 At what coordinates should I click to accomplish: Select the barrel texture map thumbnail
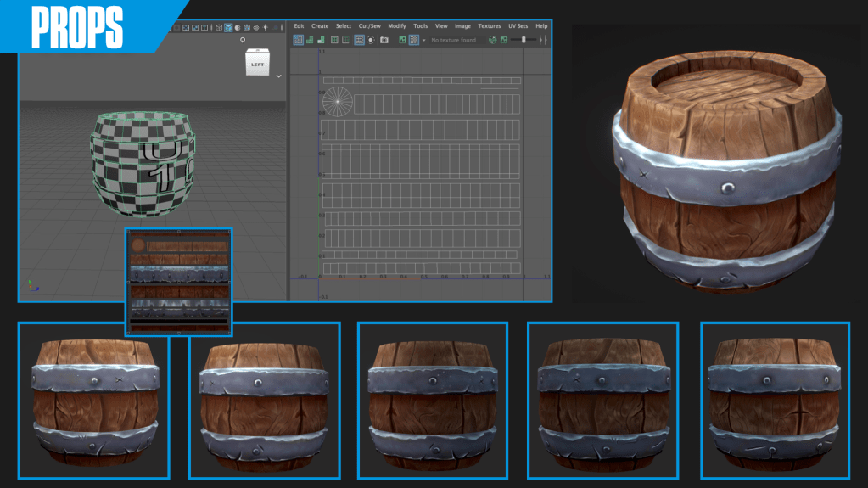point(178,282)
